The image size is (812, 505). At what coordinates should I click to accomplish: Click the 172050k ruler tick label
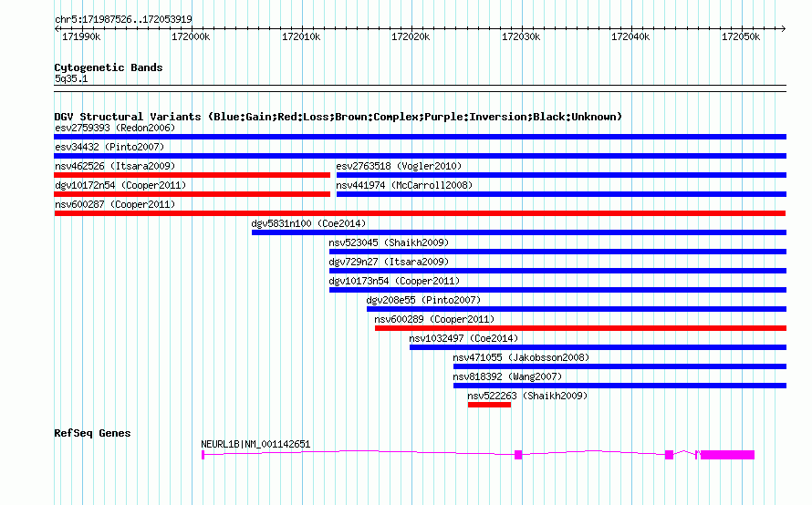741,36
